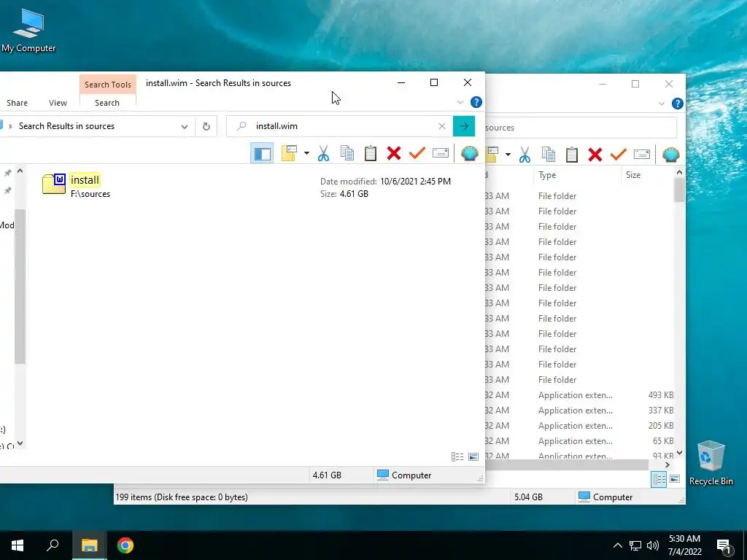This screenshot has height=560, width=747.
Task: Click File Explorer on the taskbar
Action: pyautogui.click(x=89, y=545)
